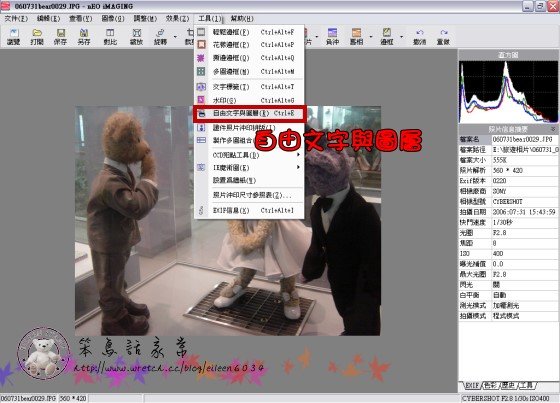The width and height of the screenshot is (560, 403).
Task: Select 自由文字與圖層 menu entry
Action: [x=249, y=114]
